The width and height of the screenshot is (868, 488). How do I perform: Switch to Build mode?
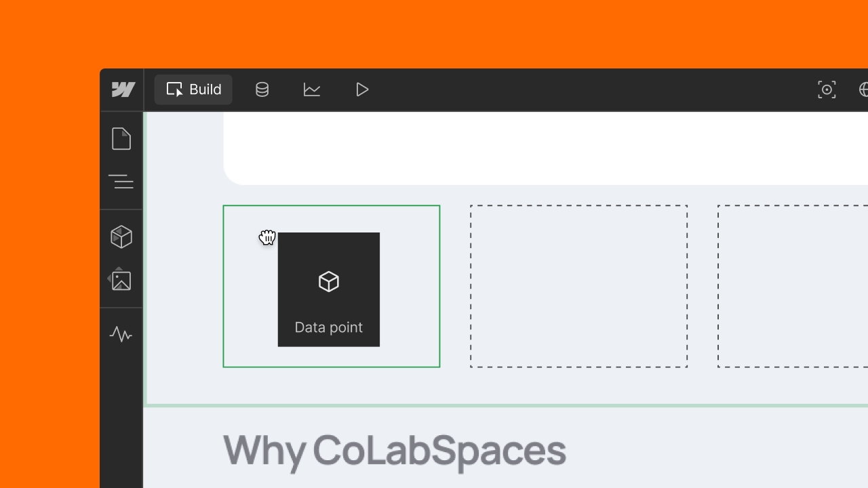click(193, 89)
